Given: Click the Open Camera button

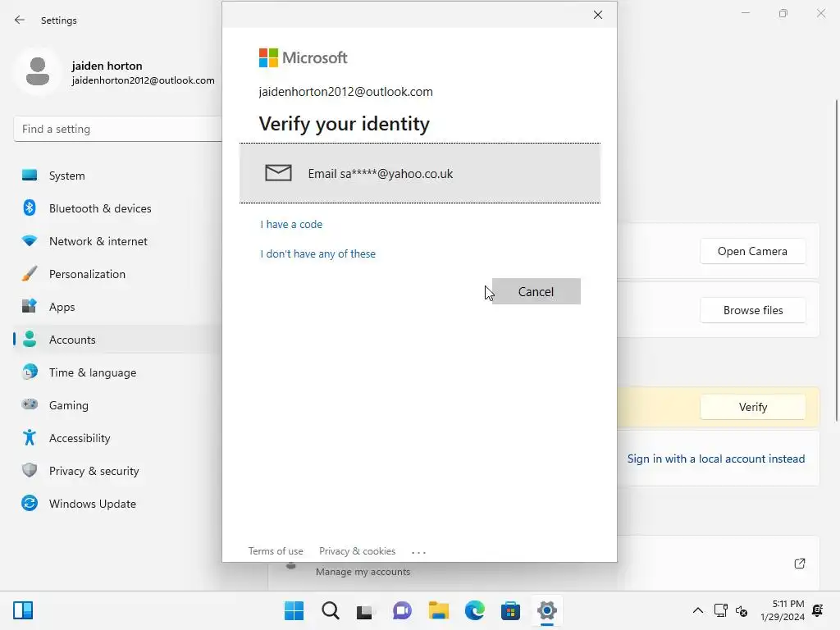Looking at the screenshot, I should [x=753, y=251].
